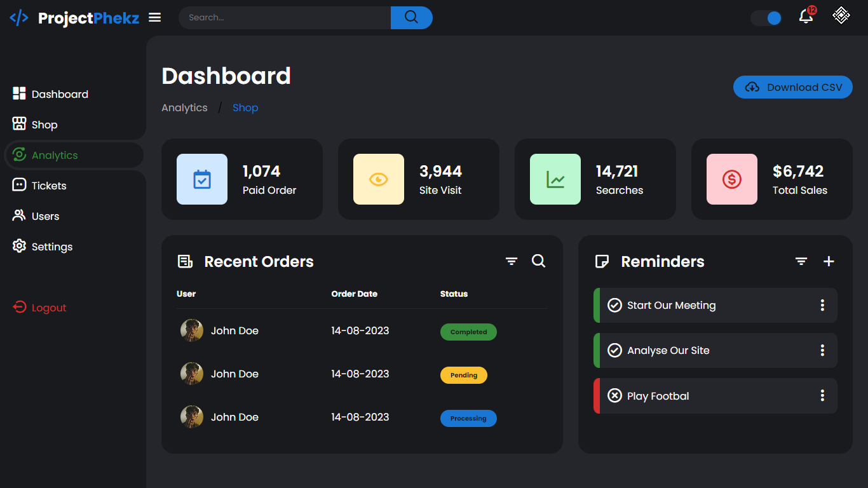Collapse the sidebar with the hamburger menu
The image size is (868, 488).
coord(154,17)
